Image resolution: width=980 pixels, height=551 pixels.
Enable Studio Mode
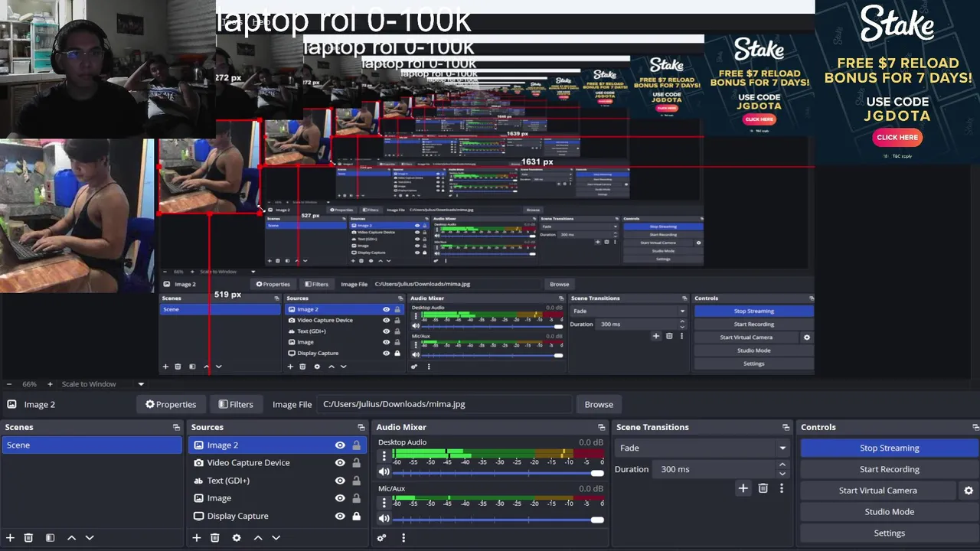(x=889, y=512)
